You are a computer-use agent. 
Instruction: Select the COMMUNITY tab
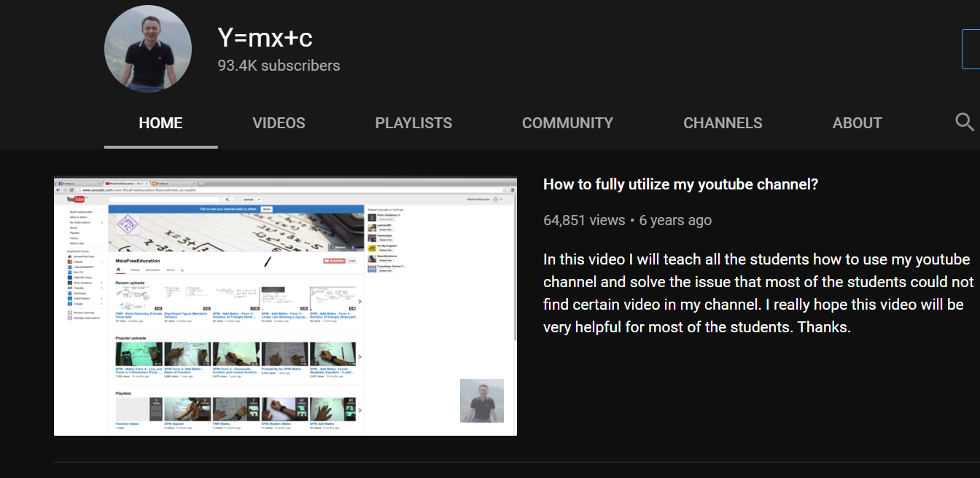pos(567,123)
